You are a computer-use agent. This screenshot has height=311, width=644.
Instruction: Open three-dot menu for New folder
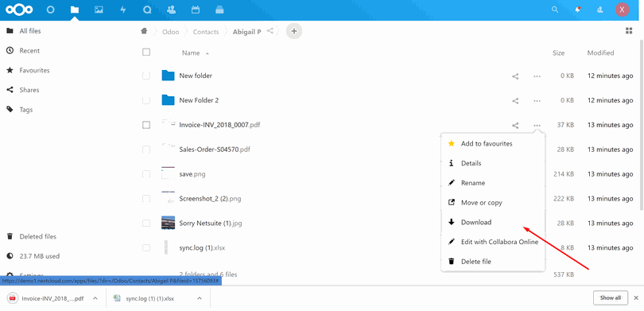pos(537,76)
